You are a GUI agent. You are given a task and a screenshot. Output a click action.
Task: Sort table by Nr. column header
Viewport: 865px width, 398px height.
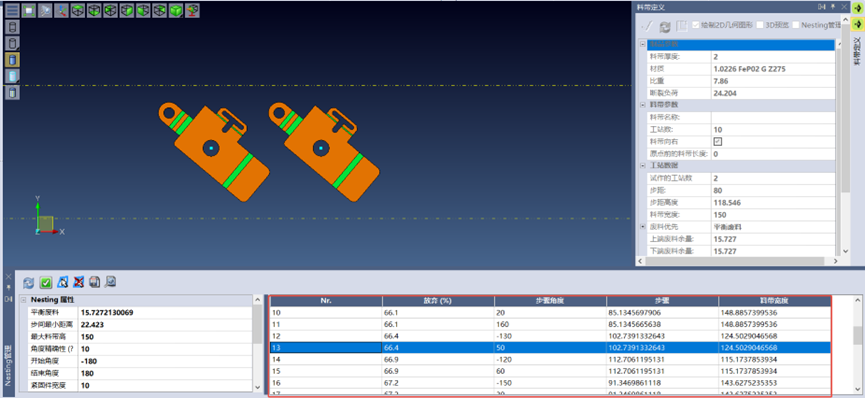[326, 301]
